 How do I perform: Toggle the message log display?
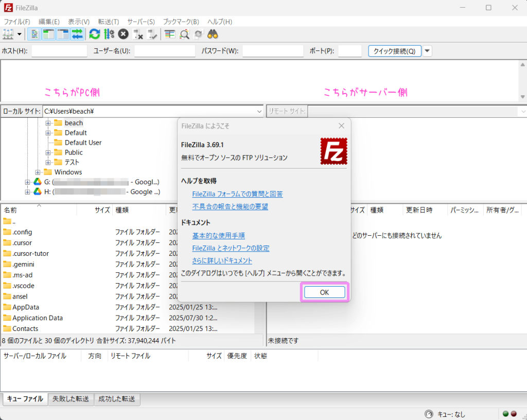pyautogui.click(x=34, y=34)
